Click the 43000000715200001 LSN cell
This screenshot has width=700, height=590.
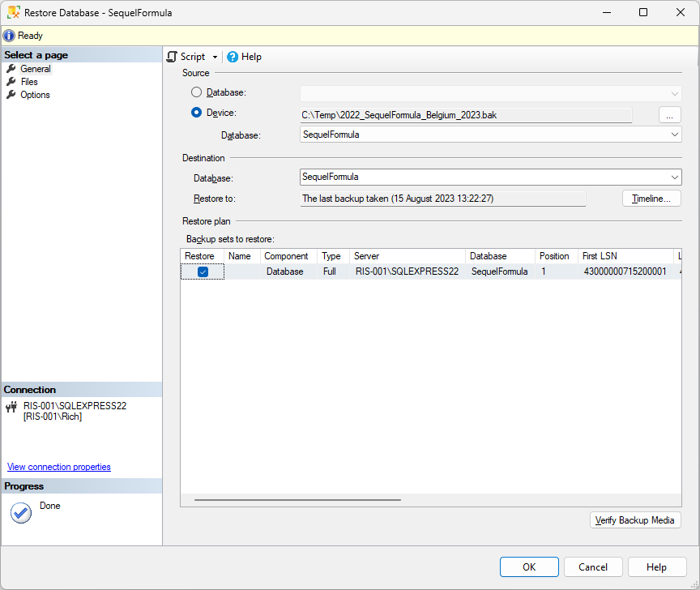(625, 271)
